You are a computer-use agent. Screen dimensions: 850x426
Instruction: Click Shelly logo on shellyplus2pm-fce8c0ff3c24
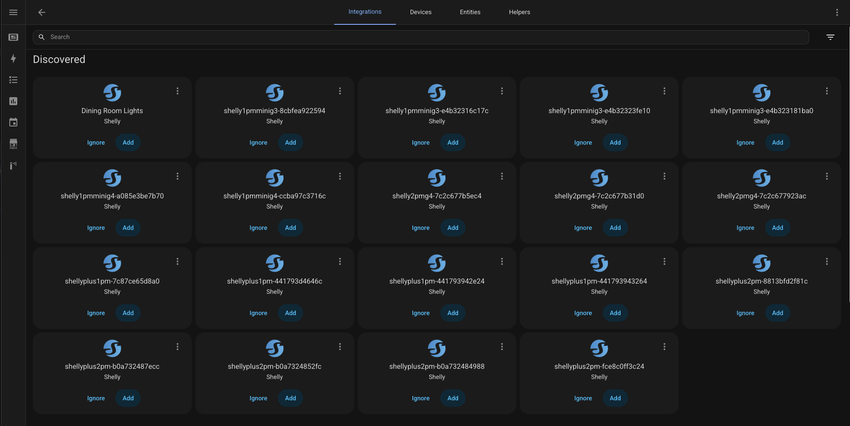pyautogui.click(x=599, y=348)
